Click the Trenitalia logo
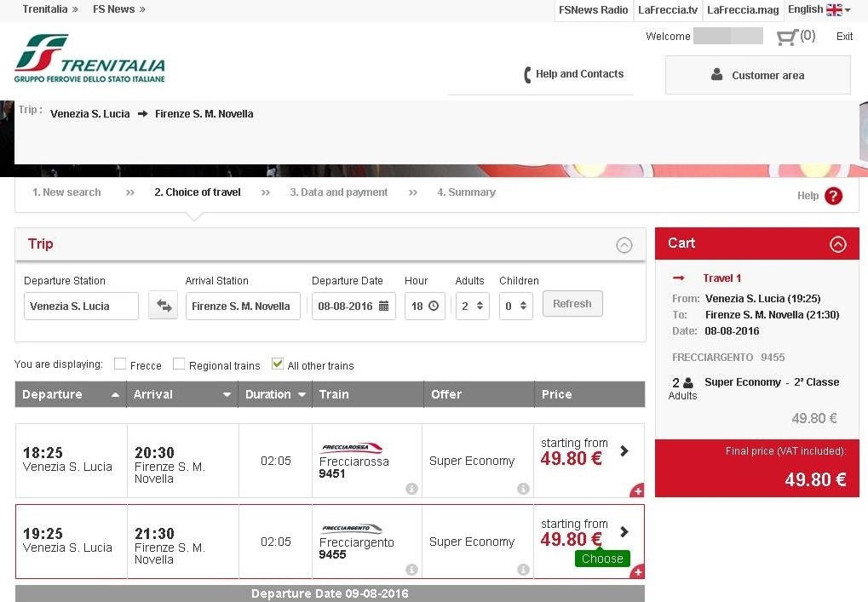This screenshot has width=868, height=602. [89, 59]
